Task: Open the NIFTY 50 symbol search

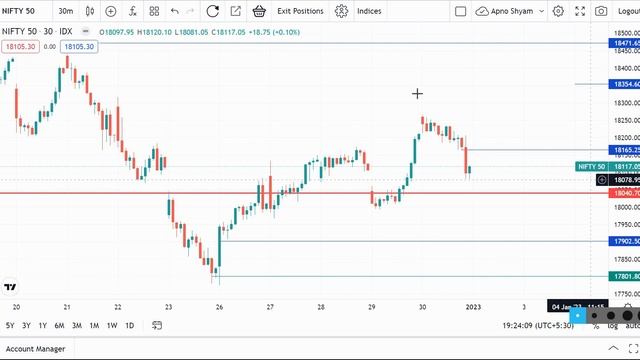Action: click(x=18, y=11)
